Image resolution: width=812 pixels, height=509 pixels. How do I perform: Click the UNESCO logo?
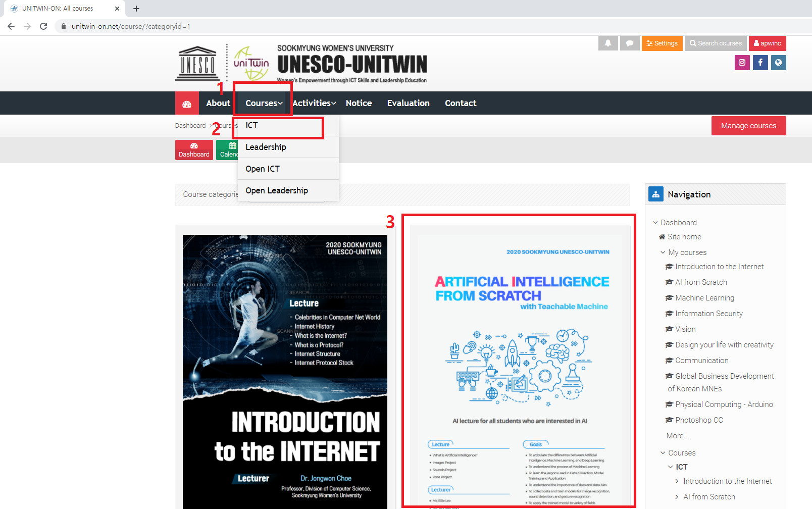[x=198, y=63]
